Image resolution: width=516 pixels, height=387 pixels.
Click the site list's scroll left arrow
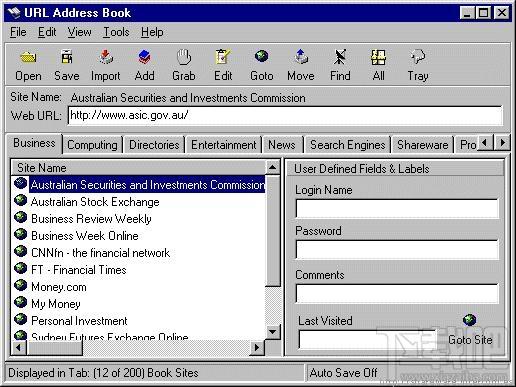point(19,348)
